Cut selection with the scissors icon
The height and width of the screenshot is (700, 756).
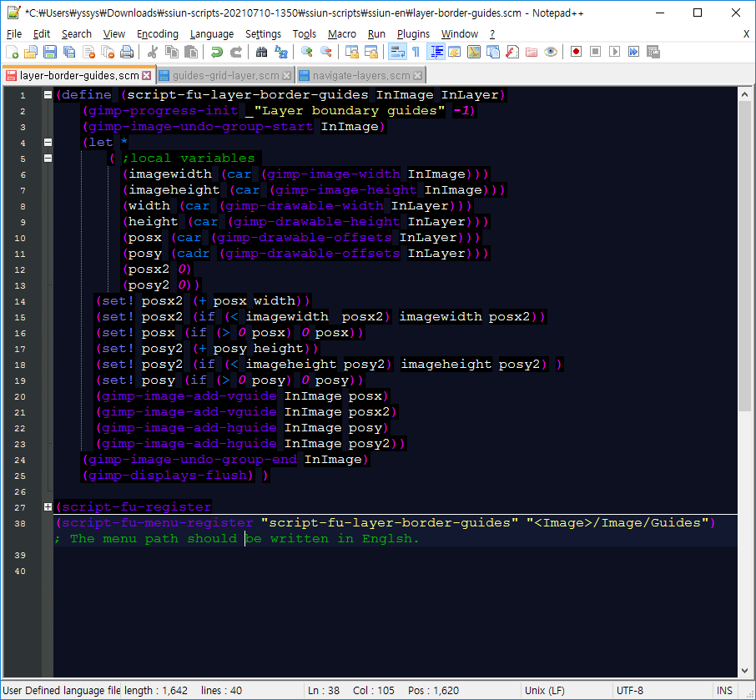(153, 52)
